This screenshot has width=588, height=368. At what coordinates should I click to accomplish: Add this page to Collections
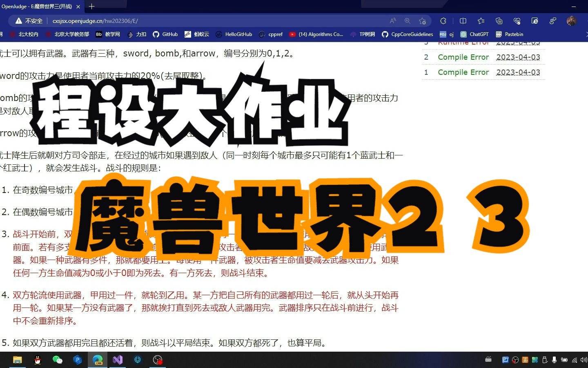[x=499, y=21]
